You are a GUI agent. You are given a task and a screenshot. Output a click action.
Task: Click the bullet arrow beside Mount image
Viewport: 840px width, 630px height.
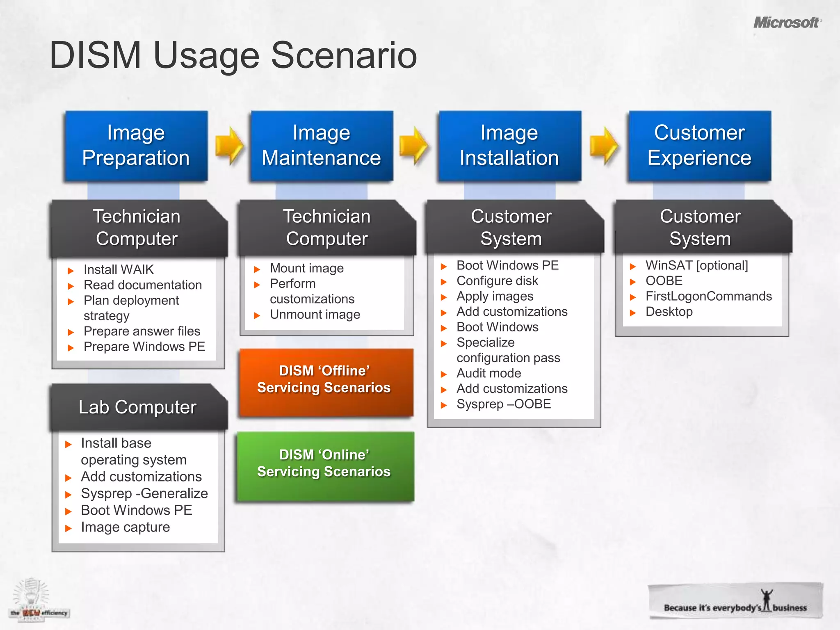click(x=257, y=269)
